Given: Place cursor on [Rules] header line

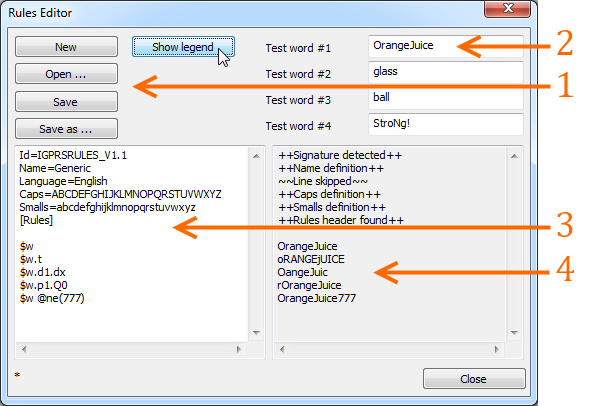Looking at the screenshot, I should click(36, 220).
